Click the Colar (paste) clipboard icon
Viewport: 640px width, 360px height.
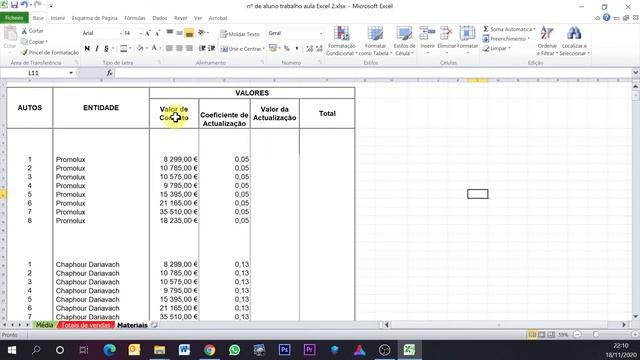coord(10,34)
